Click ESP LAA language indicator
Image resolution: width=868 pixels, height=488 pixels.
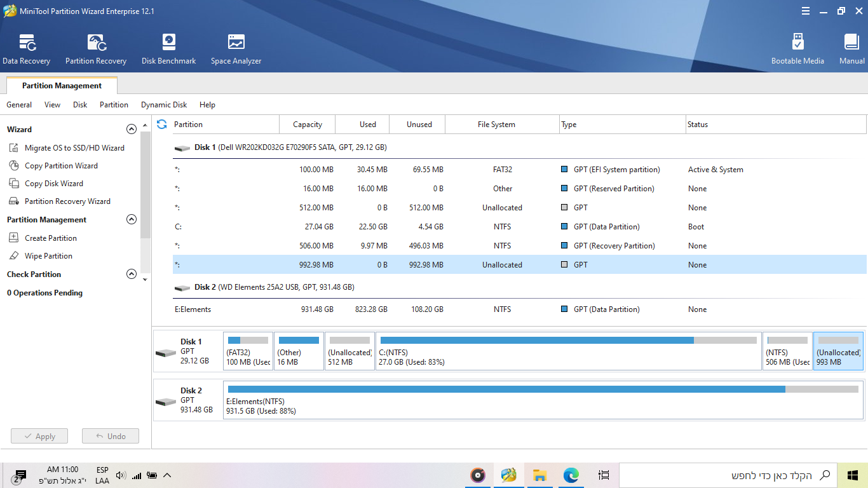tap(102, 475)
